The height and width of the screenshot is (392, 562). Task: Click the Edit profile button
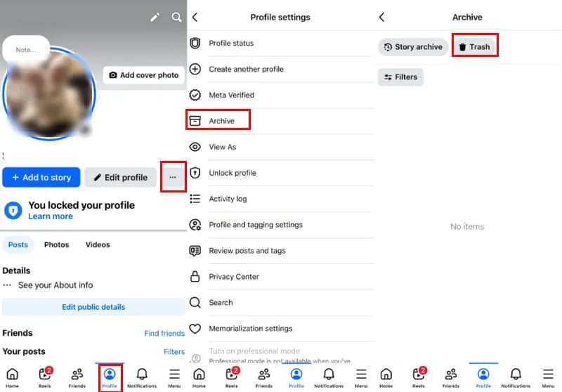[120, 178]
